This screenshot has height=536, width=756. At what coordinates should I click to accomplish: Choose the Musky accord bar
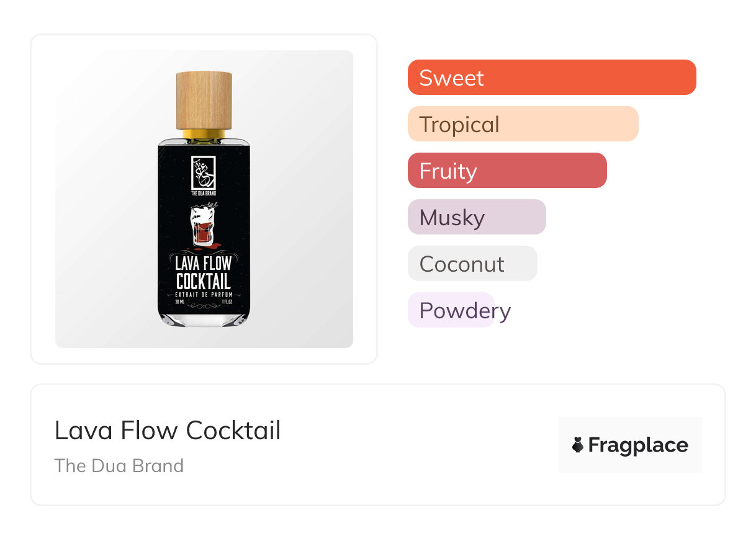tap(477, 217)
